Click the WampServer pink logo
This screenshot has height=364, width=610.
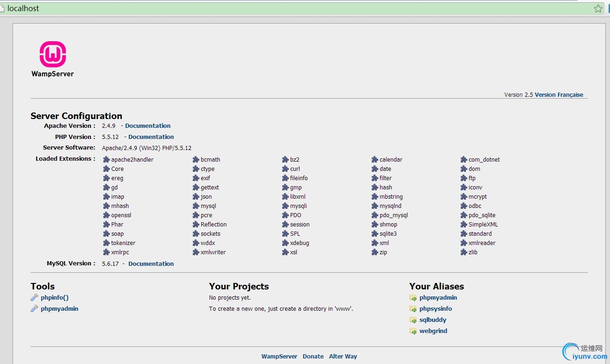(53, 54)
